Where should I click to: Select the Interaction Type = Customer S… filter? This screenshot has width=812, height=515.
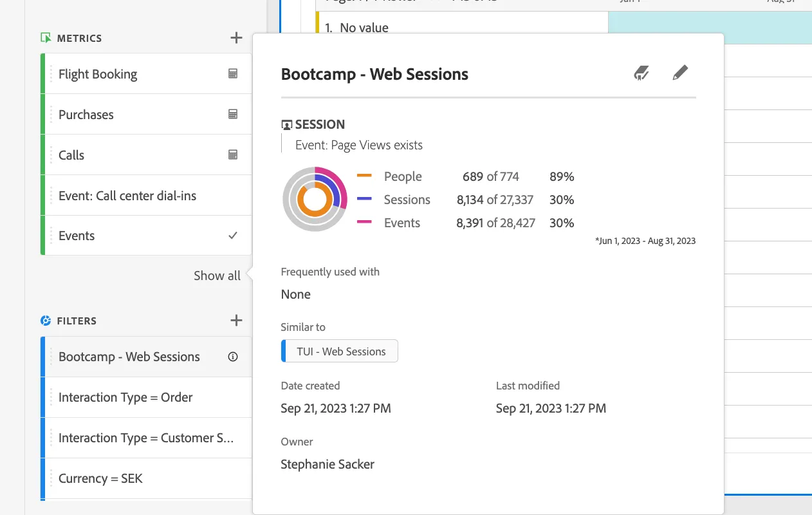[x=146, y=438]
